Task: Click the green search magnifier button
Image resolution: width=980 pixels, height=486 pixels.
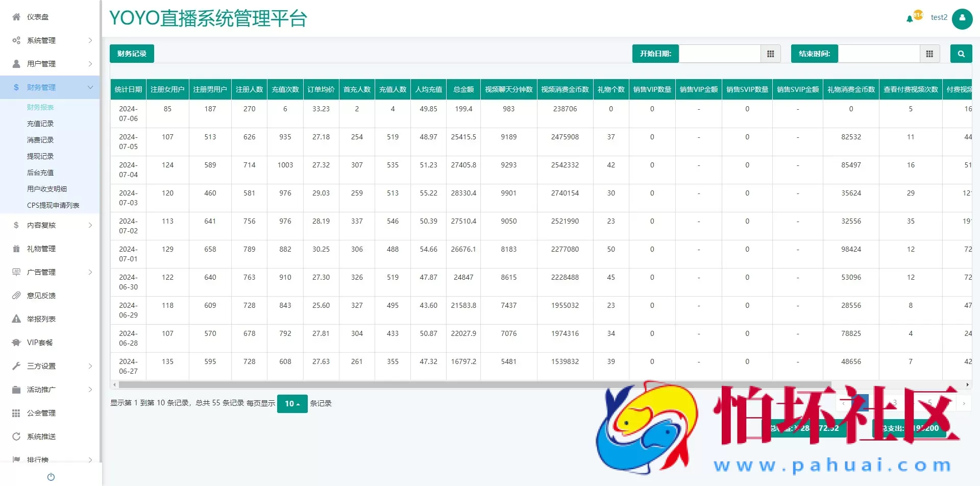Action: [x=961, y=54]
